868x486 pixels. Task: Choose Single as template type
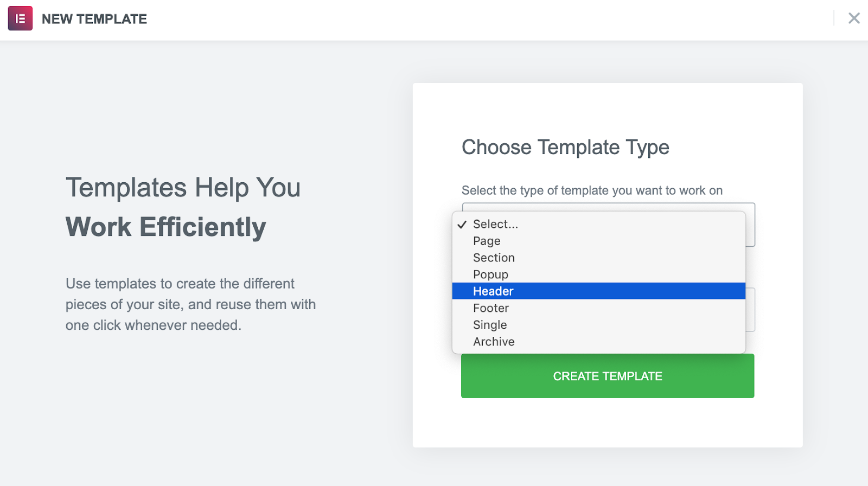tap(490, 325)
